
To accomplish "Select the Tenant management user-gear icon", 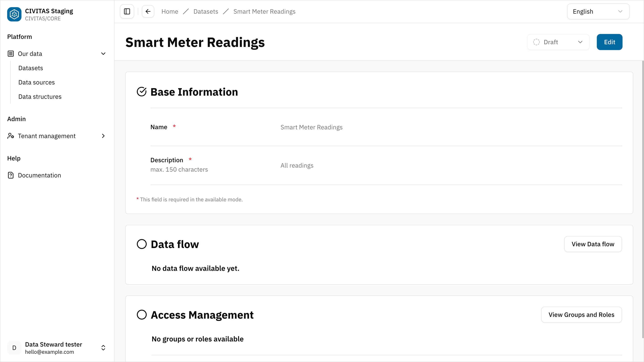I will click(11, 136).
